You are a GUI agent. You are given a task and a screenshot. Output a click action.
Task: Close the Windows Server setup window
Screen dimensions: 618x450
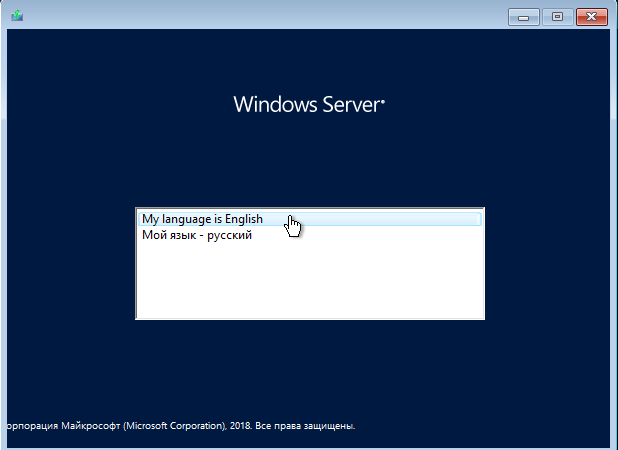592,17
